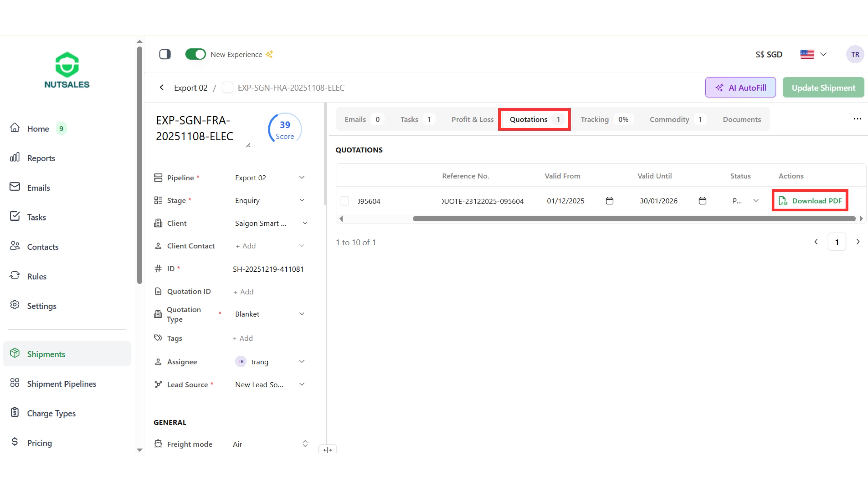Click the quotations horizontal scrollbar
Viewport: 868px width, 488px height.
(x=634, y=219)
